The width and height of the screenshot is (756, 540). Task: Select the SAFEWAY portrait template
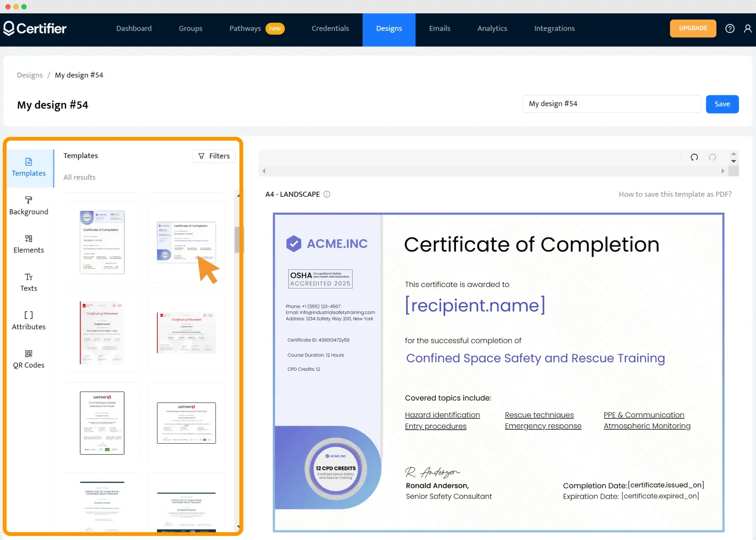[x=102, y=423]
